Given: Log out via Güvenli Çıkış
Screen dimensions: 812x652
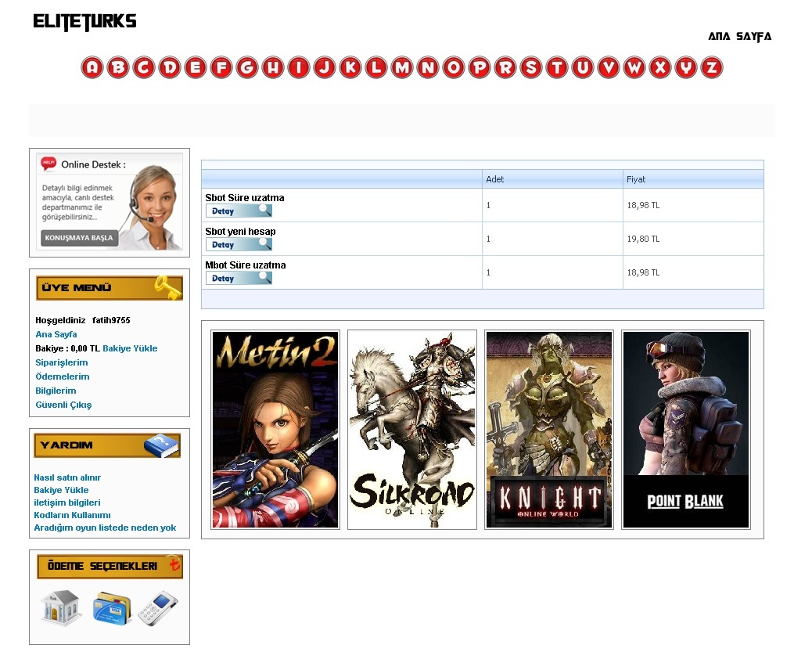Looking at the screenshot, I should pyautogui.click(x=63, y=405).
